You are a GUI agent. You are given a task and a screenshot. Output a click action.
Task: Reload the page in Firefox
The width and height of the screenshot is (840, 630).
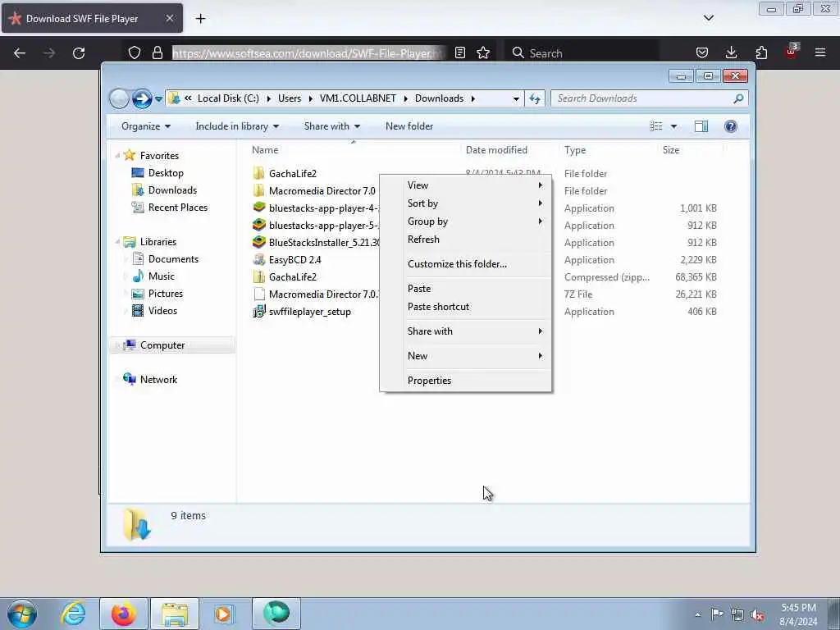click(x=79, y=53)
